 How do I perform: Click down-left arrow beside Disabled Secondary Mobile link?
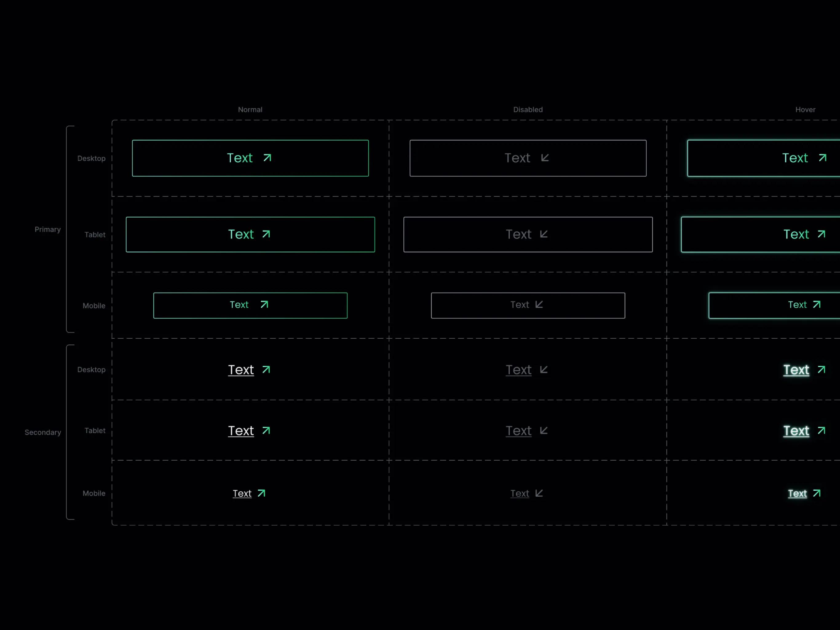(x=539, y=493)
